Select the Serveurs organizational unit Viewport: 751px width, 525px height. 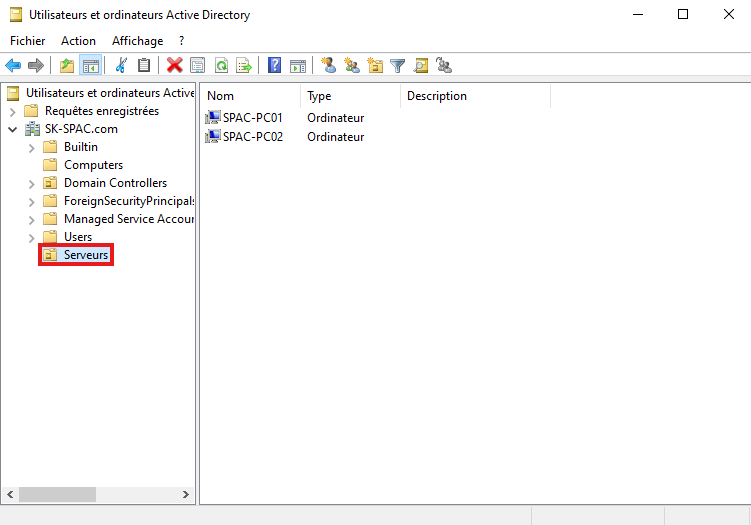(85, 255)
